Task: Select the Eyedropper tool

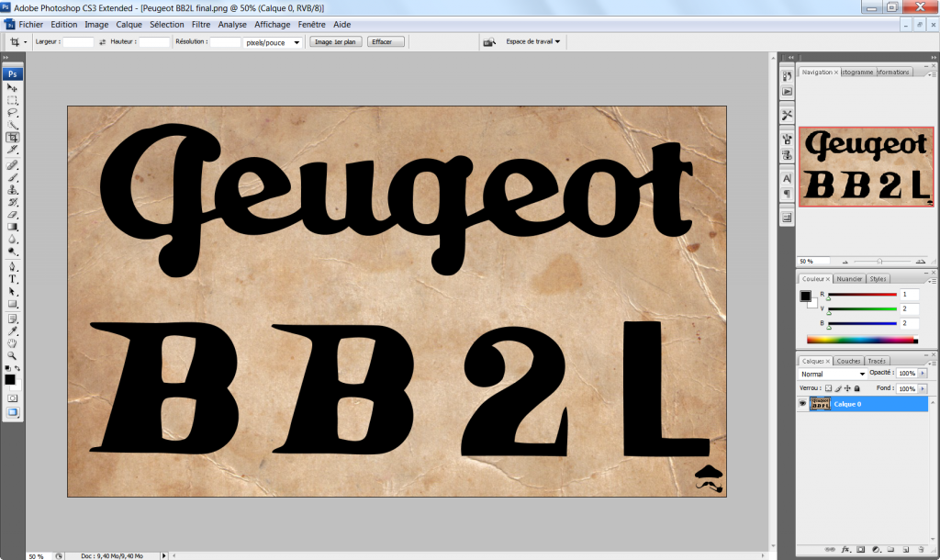Action: coord(12,331)
